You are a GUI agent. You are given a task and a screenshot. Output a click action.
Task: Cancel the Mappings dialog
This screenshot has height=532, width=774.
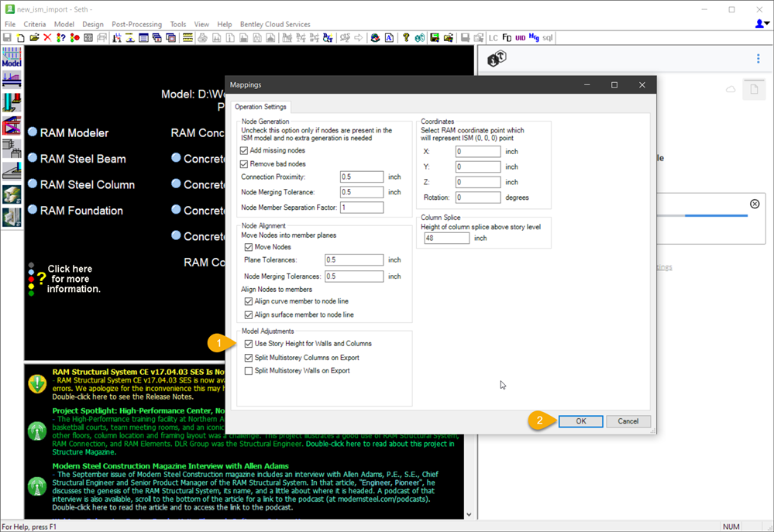(x=628, y=421)
